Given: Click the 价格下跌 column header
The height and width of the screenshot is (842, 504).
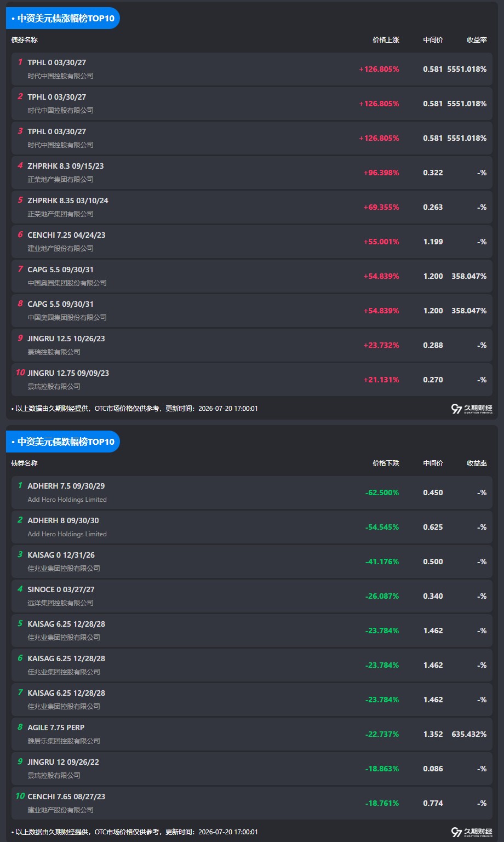Looking at the screenshot, I should click(386, 463).
